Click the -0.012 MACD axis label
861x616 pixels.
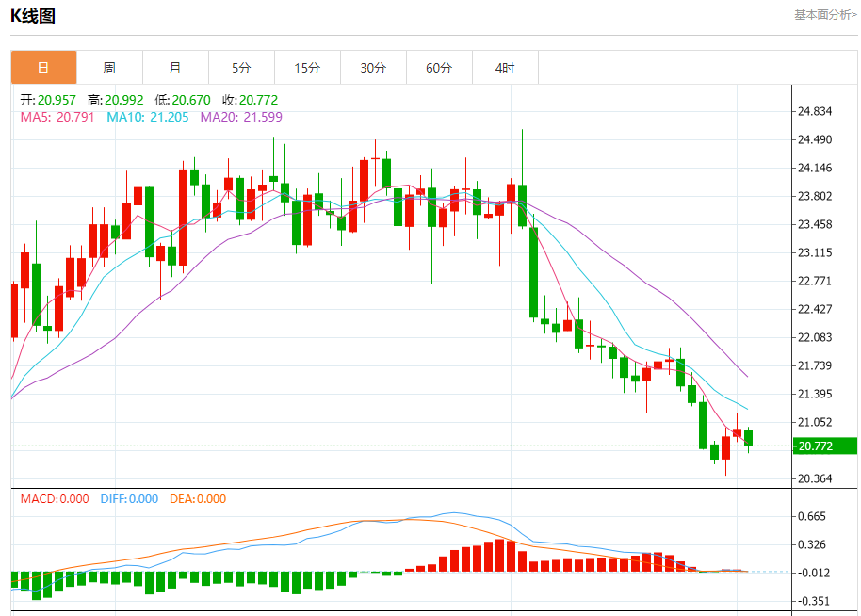tap(813, 573)
